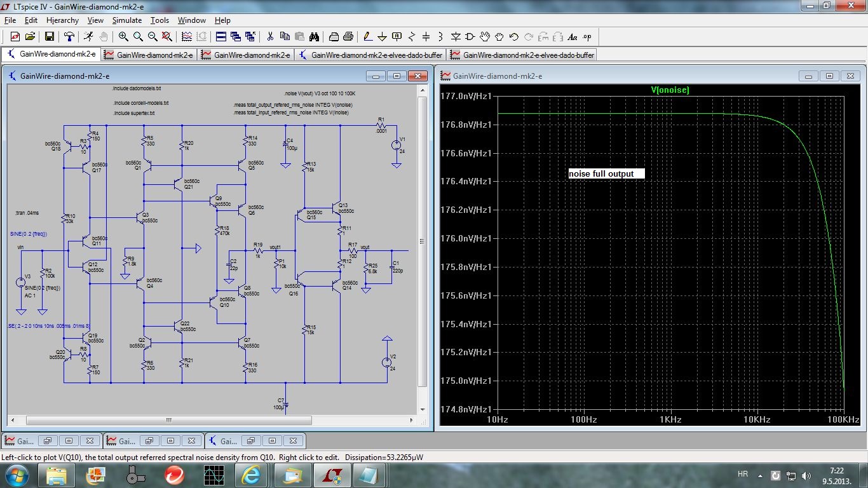Switch to second GainWire-diamond-mk2-e plot tab

click(149, 55)
